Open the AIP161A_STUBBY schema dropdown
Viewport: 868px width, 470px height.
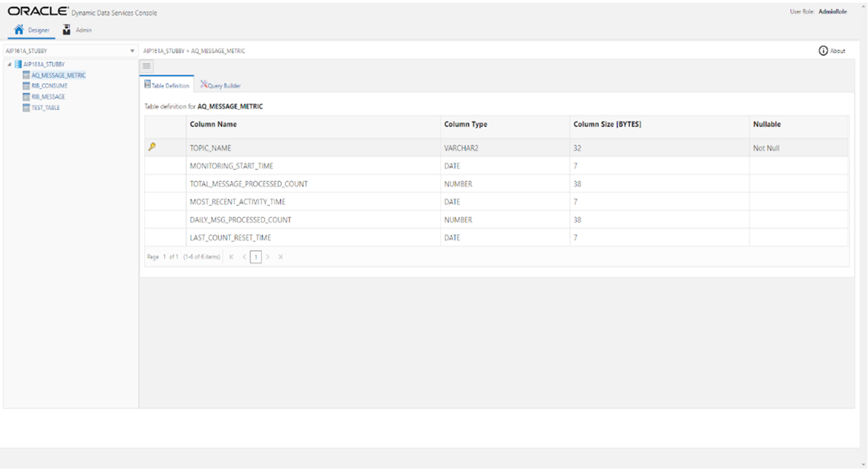[x=132, y=50]
